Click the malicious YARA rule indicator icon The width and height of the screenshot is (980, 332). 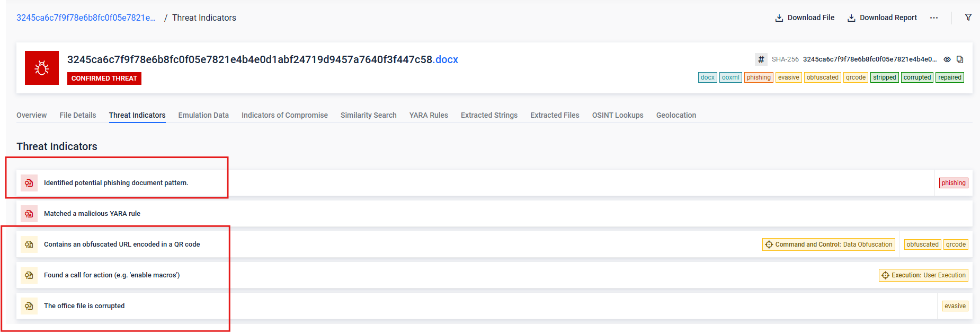pos(29,214)
